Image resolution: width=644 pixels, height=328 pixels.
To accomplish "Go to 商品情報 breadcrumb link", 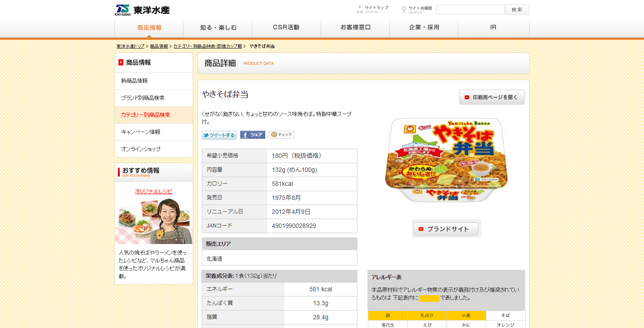I will coord(159,46).
